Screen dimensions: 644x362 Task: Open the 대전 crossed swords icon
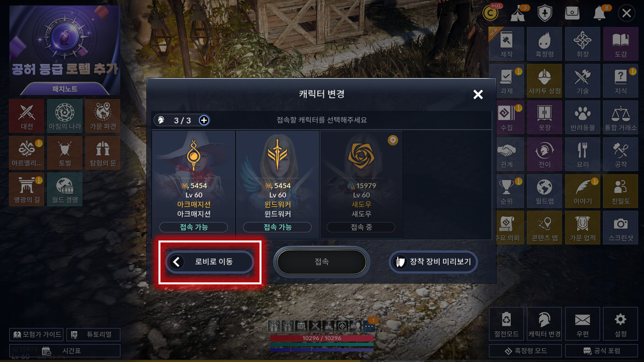tap(27, 116)
